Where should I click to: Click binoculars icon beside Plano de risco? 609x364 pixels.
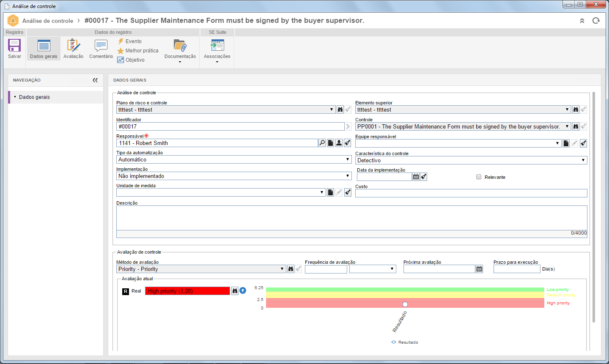(x=340, y=109)
